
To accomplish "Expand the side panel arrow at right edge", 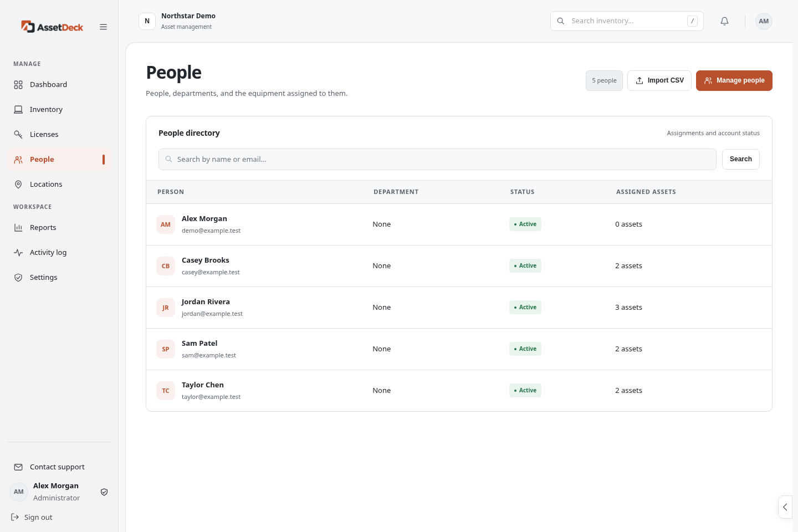I will 785,507.
